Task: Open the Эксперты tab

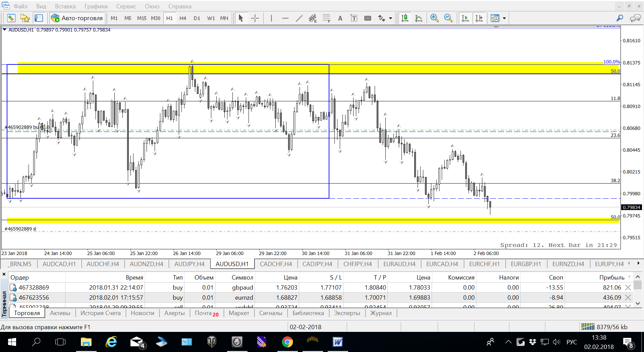Action: pos(347,313)
